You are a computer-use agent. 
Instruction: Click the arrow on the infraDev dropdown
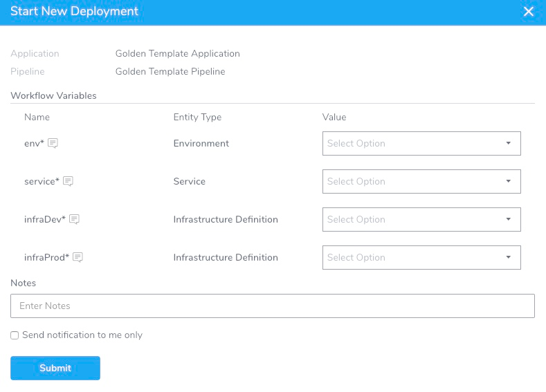coord(509,219)
